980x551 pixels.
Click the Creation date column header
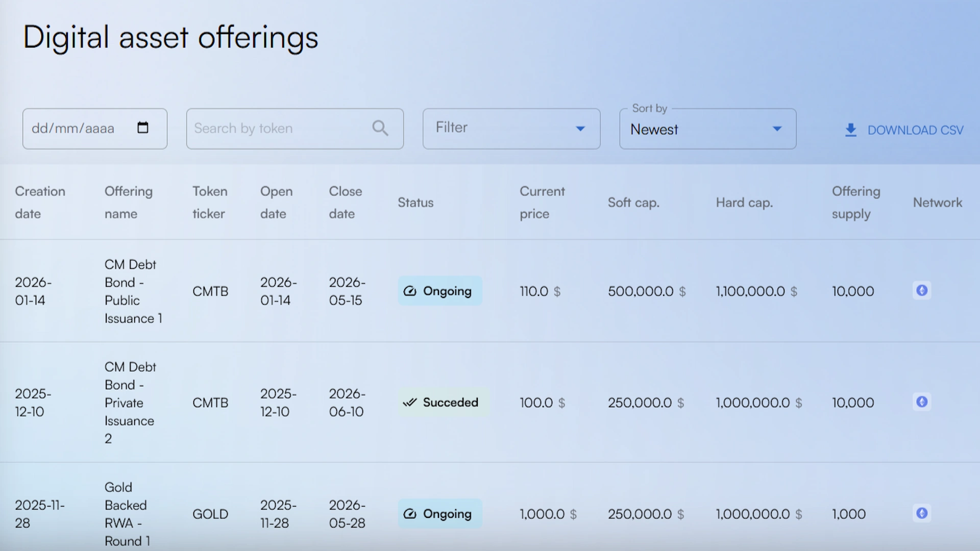tap(40, 203)
